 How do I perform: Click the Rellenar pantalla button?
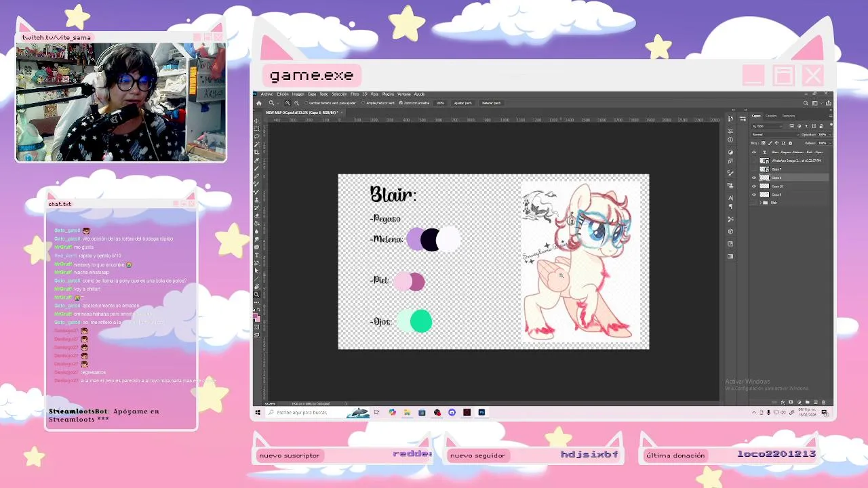coord(492,103)
